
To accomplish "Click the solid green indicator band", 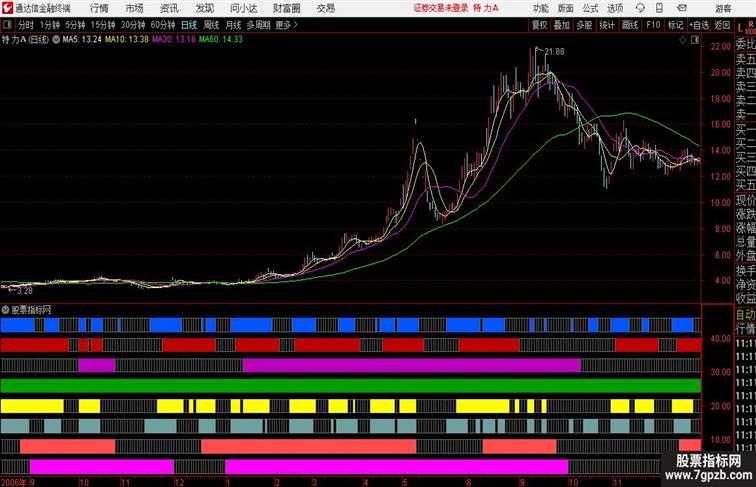I will click(x=351, y=386).
